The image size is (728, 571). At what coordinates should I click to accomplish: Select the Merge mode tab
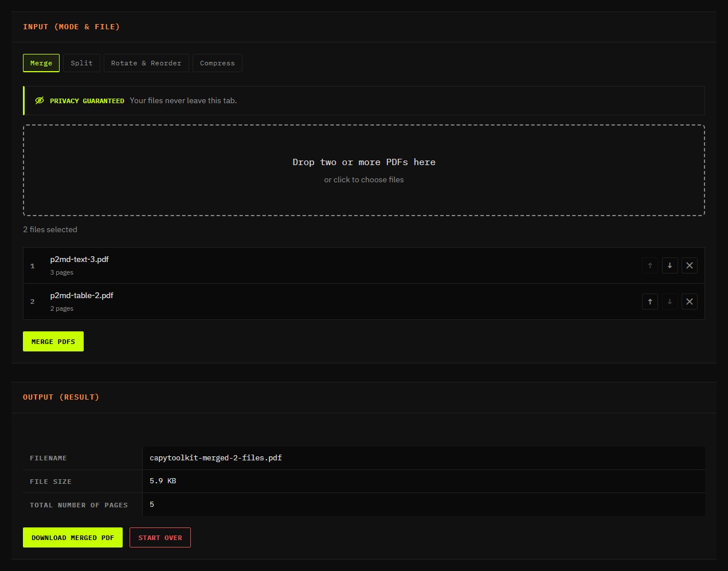[x=41, y=63]
